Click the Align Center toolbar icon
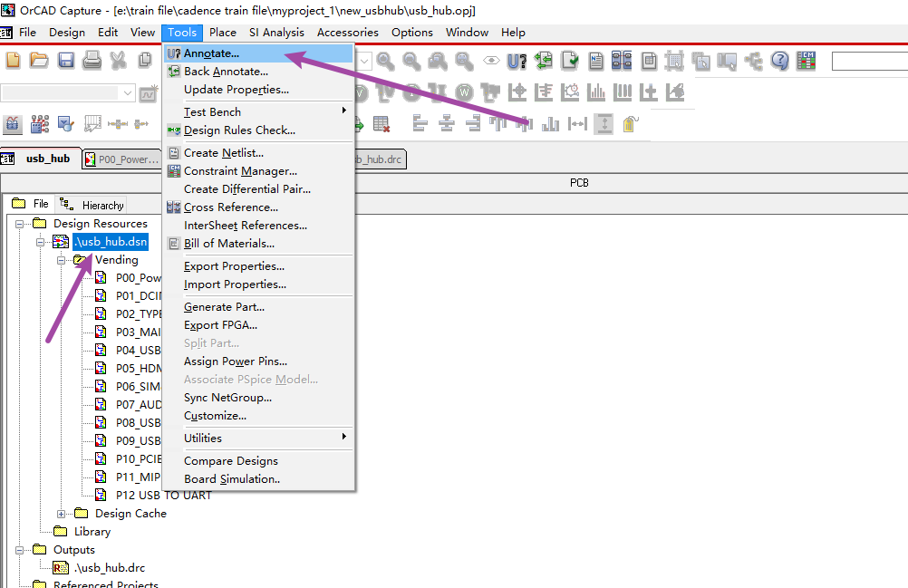The image size is (908, 588). coord(447,123)
